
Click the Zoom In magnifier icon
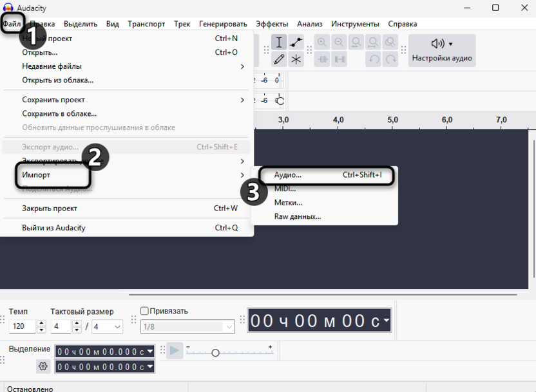(321, 42)
